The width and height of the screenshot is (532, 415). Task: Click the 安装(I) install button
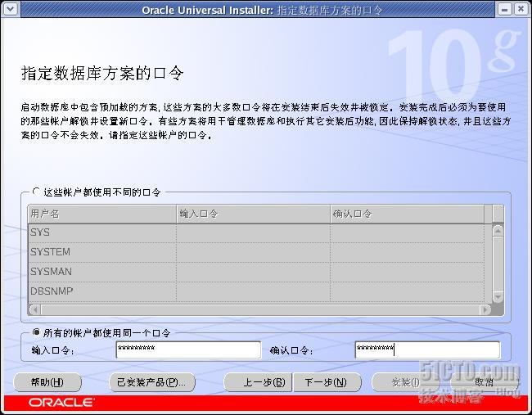pyautogui.click(x=405, y=382)
